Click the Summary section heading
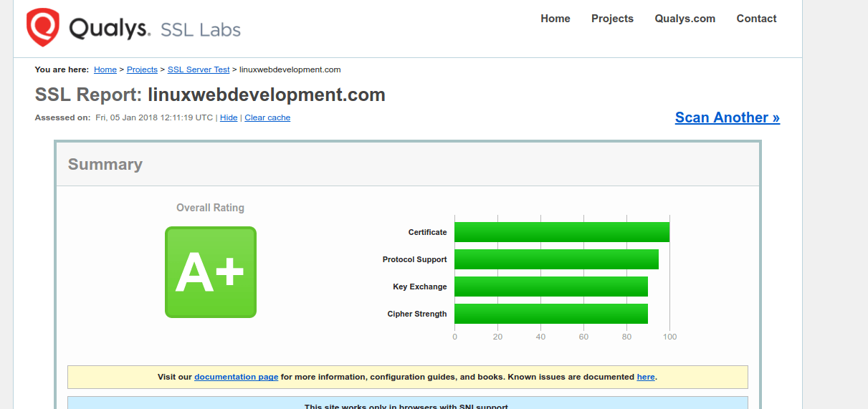Image resolution: width=868 pixels, height=409 pixels. coord(105,164)
